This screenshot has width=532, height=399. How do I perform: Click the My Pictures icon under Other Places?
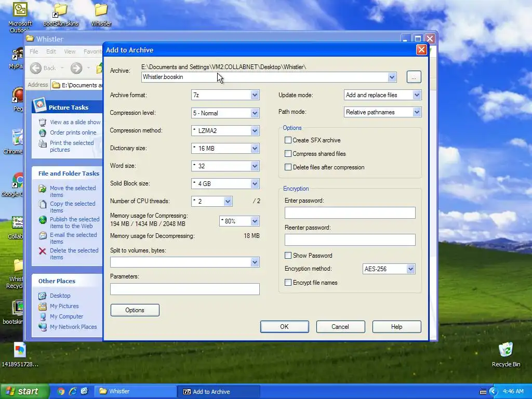pyautogui.click(x=43, y=307)
